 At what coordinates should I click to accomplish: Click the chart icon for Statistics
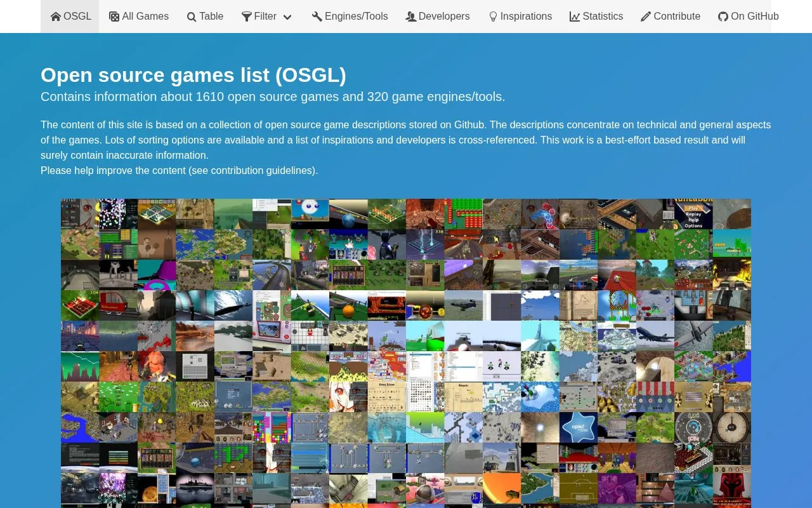(x=575, y=17)
